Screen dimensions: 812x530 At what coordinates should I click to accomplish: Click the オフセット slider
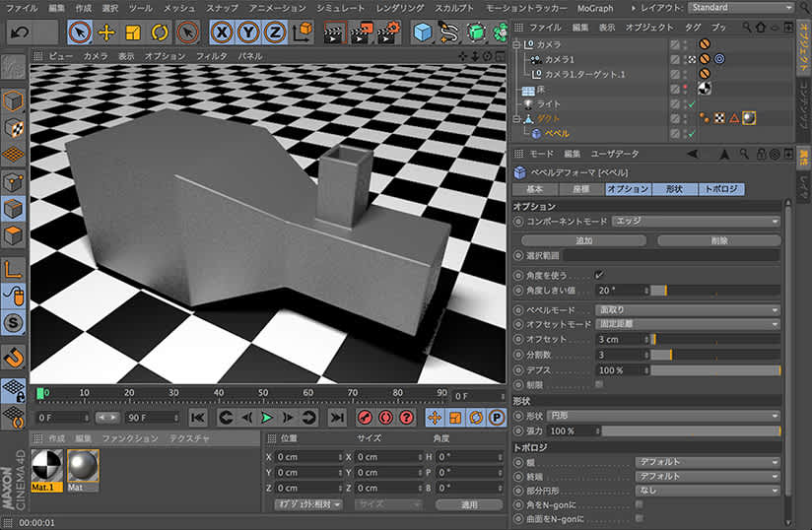(x=716, y=339)
